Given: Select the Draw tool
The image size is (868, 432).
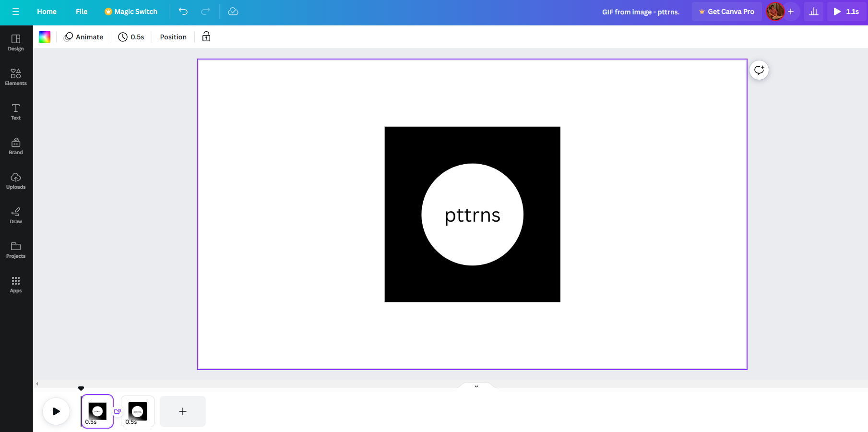Looking at the screenshot, I should [16, 216].
